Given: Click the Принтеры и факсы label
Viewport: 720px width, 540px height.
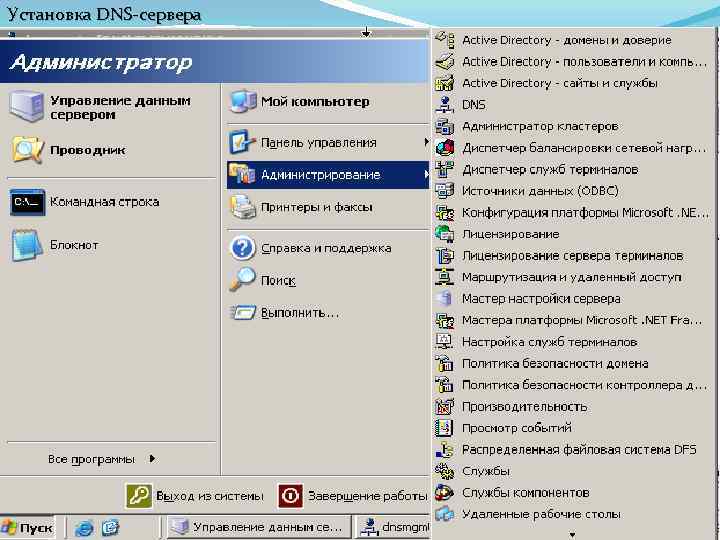Looking at the screenshot, I should (x=316, y=207).
